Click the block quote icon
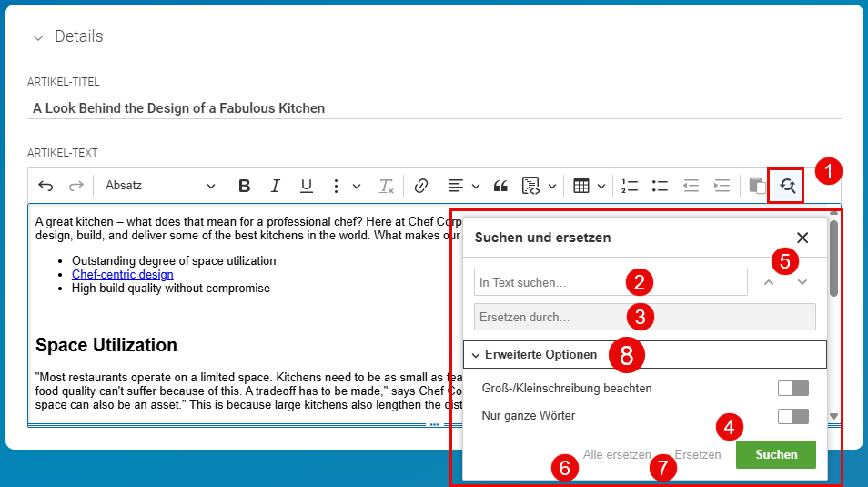The image size is (868, 487). [x=500, y=186]
